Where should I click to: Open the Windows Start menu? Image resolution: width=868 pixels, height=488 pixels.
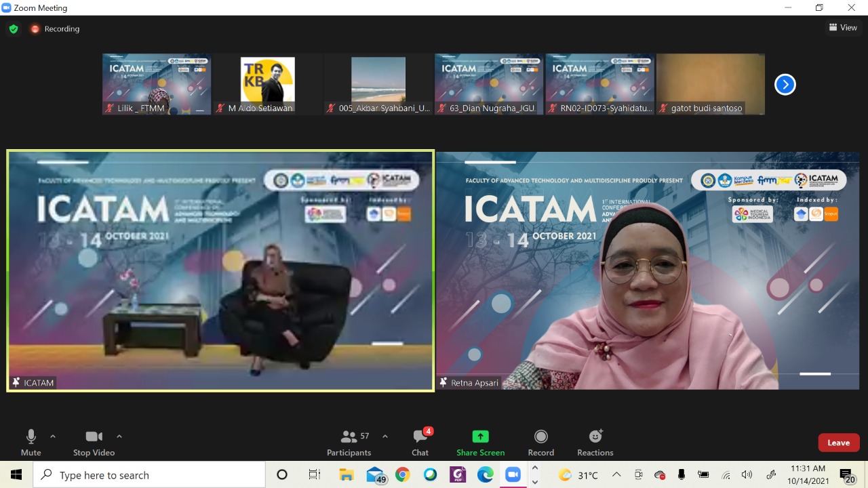tap(16, 475)
